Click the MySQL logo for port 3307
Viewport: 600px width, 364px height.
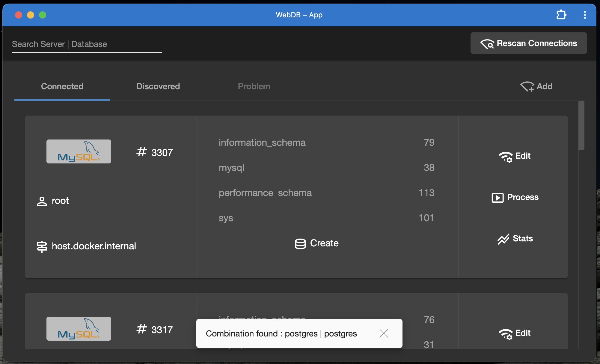[79, 151]
